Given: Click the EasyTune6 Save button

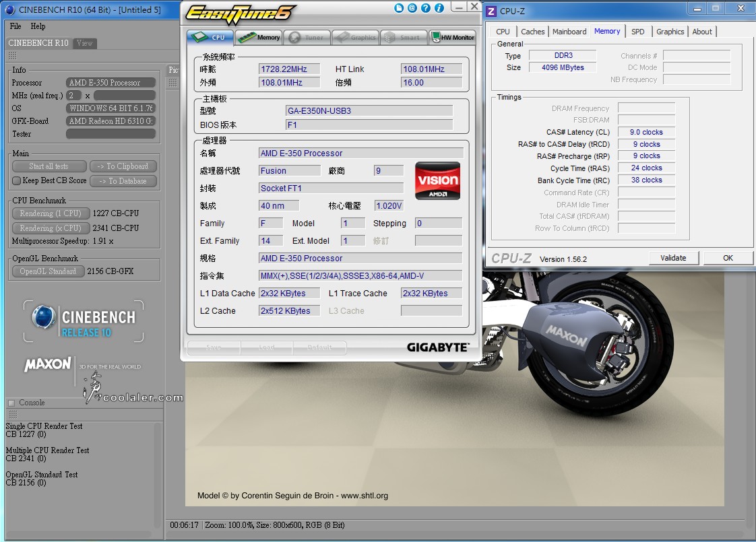Looking at the screenshot, I should coord(214,347).
